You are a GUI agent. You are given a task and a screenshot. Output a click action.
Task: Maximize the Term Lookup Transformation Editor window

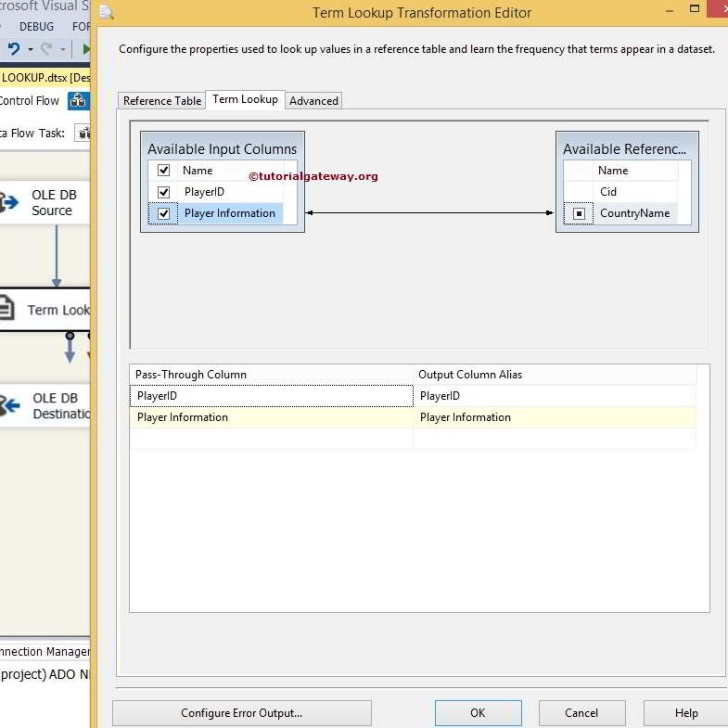(694, 8)
